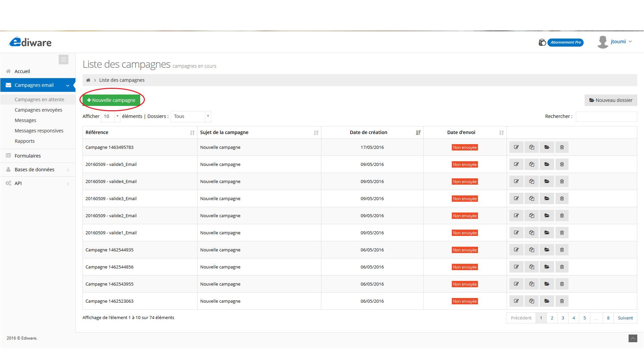
Task: Click the Liste des campagnes breadcrumb
Action: [122, 80]
